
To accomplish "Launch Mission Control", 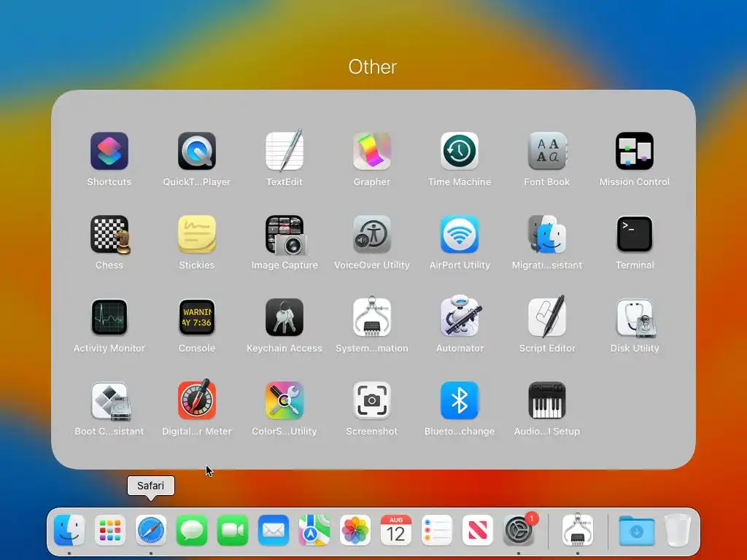I will coord(635,152).
